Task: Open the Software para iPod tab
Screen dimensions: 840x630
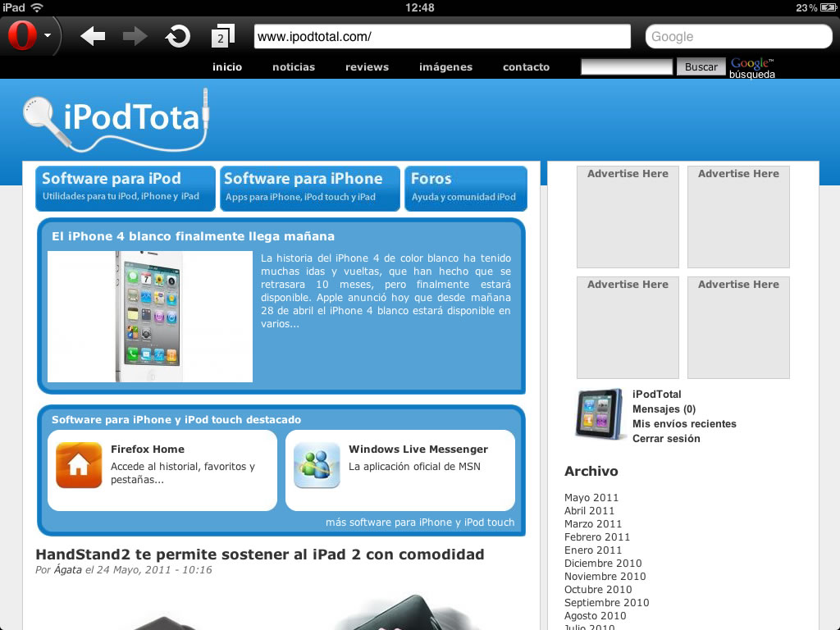Action: (126, 188)
